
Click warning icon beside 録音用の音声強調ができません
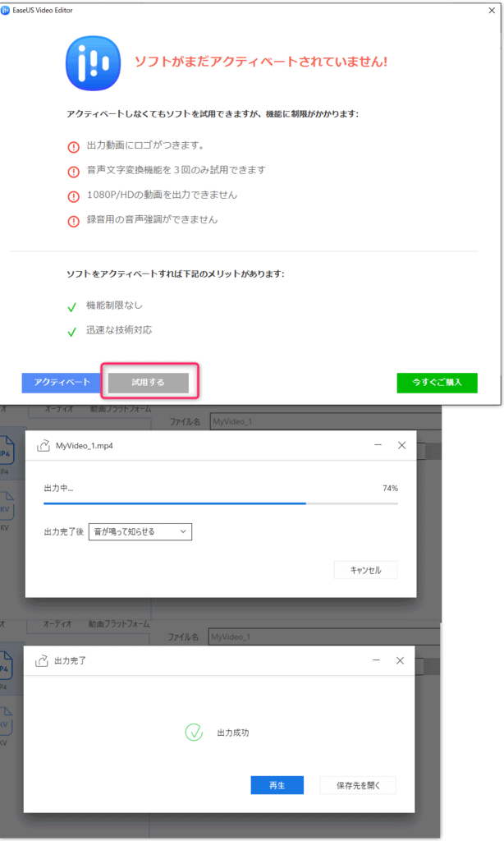tap(74, 220)
